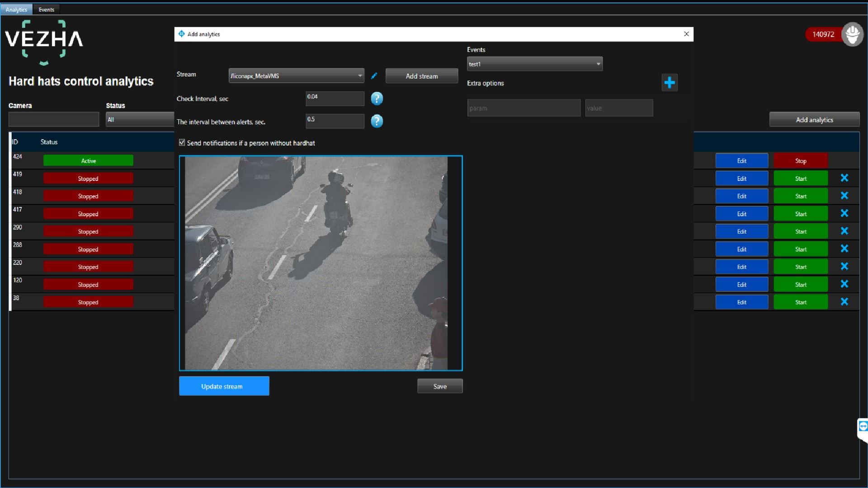
Task: Edit analytics row 417
Action: coord(742,214)
